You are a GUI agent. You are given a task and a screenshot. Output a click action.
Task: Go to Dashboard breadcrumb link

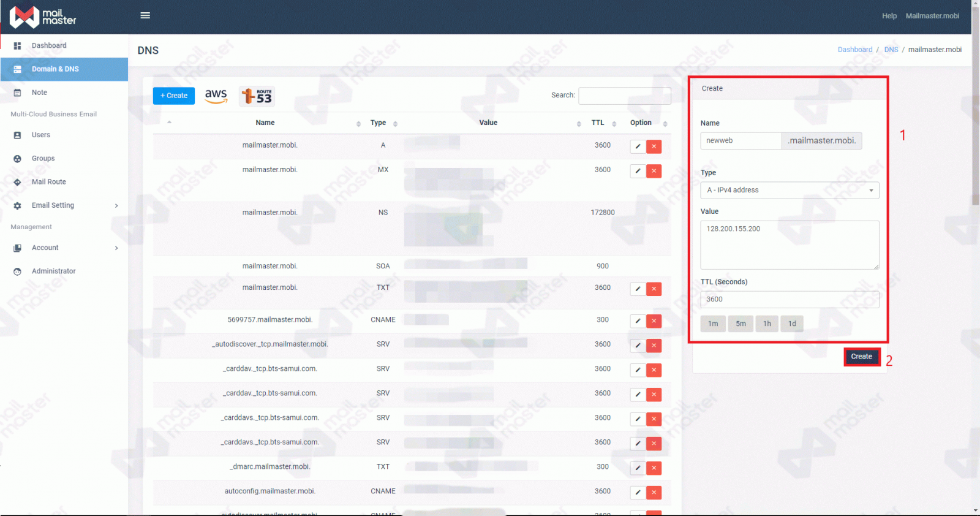click(x=855, y=50)
